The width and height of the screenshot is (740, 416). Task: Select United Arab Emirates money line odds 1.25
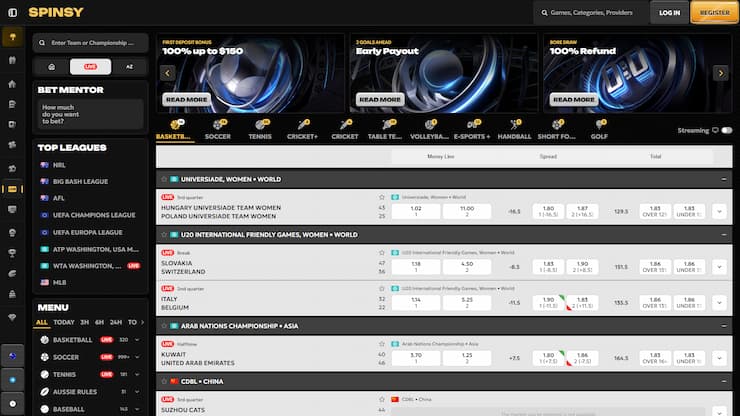467,358
